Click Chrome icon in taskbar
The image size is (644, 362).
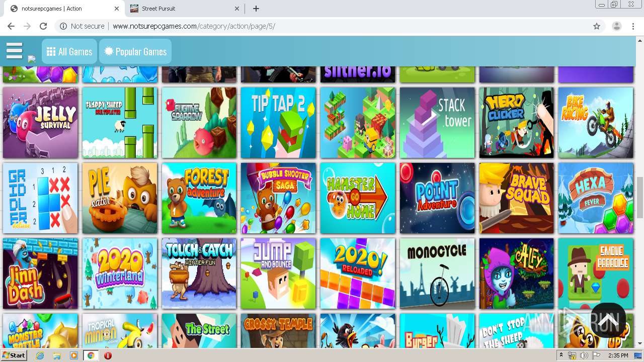tap(91, 355)
